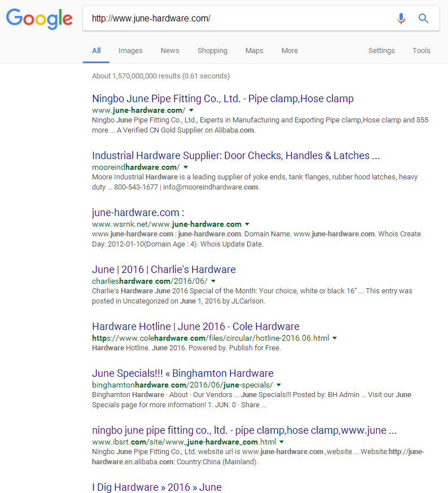Click snippet with info@mooreindhardware.com
Viewport: 448px width, 493px height.
(255, 182)
